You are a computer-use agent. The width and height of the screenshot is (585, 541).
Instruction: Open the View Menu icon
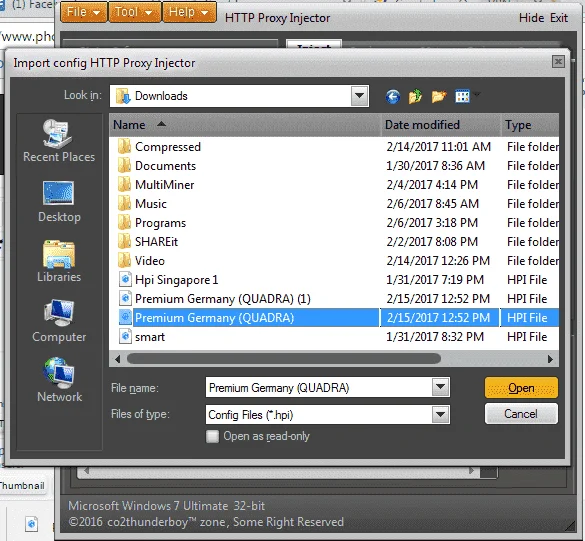click(462, 97)
